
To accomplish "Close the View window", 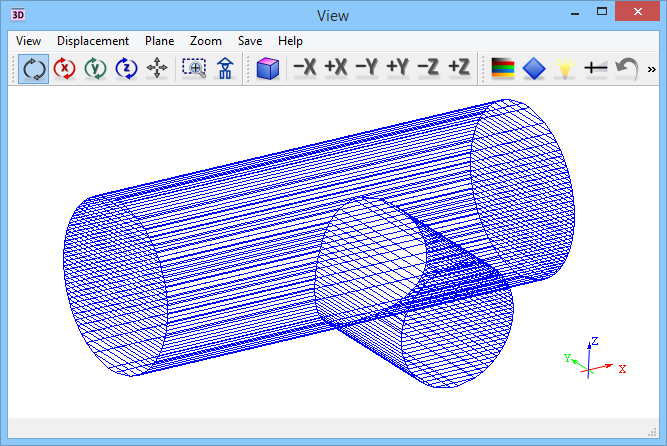I will 637,11.
